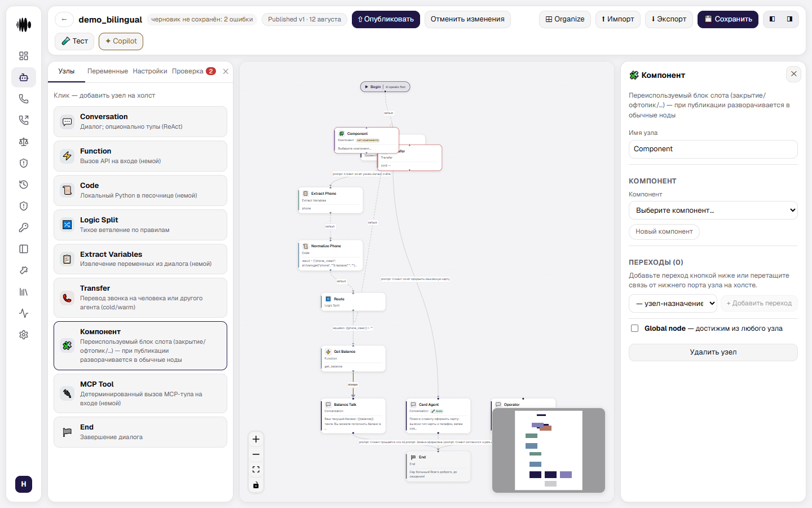Add an Extract Variables node
The width and height of the screenshot is (812, 508).
click(140, 259)
